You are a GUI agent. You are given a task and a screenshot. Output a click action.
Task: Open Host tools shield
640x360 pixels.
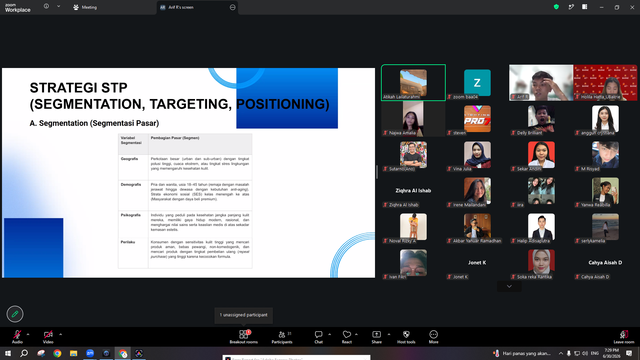pos(406,337)
